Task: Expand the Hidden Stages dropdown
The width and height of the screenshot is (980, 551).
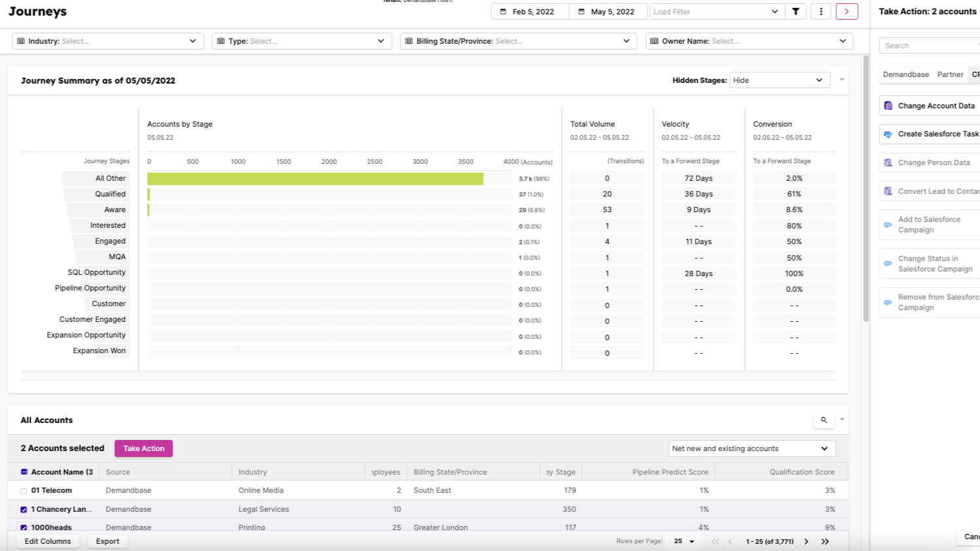Action: point(779,80)
